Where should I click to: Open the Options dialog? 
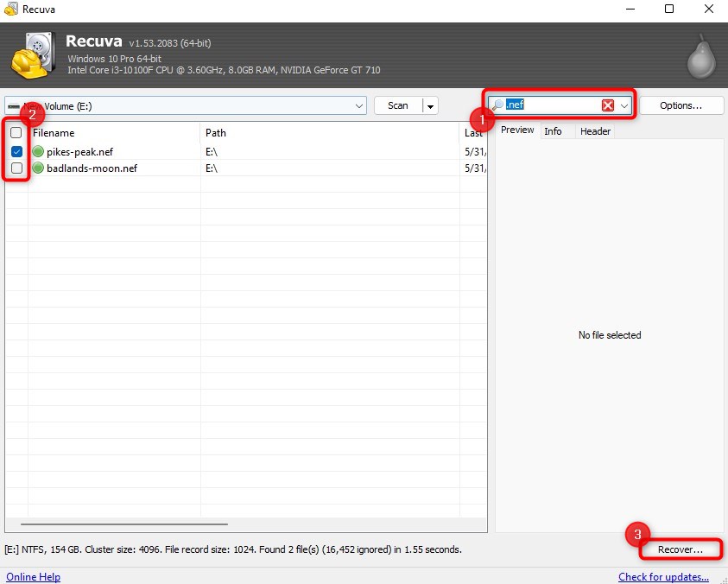click(x=681, y=105)
